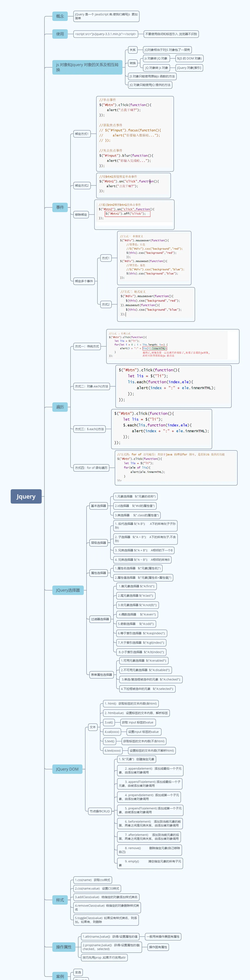Click the "方式四：for of 语句遍历" node

tap(91, 468)
